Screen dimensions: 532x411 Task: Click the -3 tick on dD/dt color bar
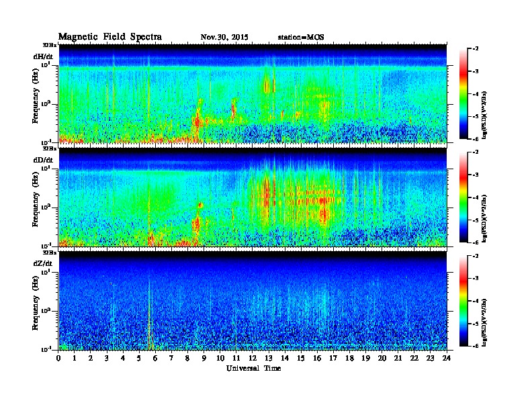(x=476, y=175)
